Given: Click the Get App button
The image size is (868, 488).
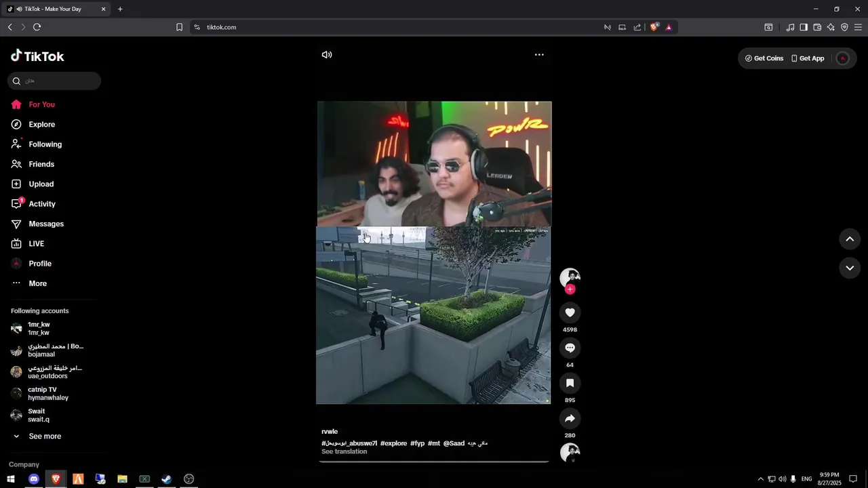Looking at the screenshot, I should (808, 58).
